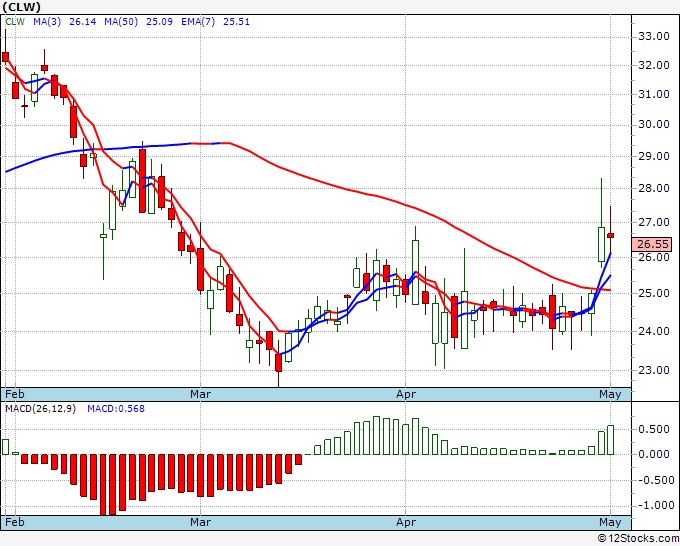Click the 31.00 price axis label
The width and height of the screenshot is (680, 546).
coord(654,94)
